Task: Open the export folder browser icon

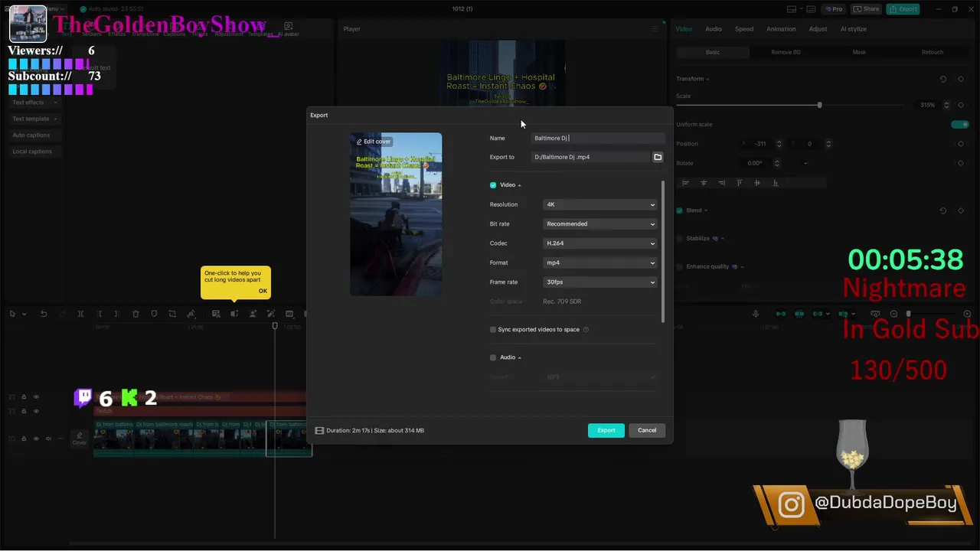Action: tap(657, 157)
